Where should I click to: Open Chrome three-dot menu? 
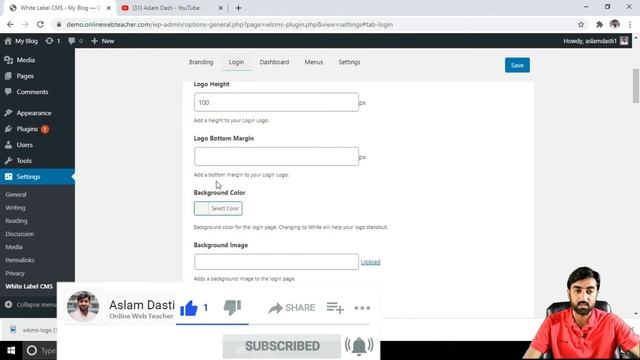(630, 24)
